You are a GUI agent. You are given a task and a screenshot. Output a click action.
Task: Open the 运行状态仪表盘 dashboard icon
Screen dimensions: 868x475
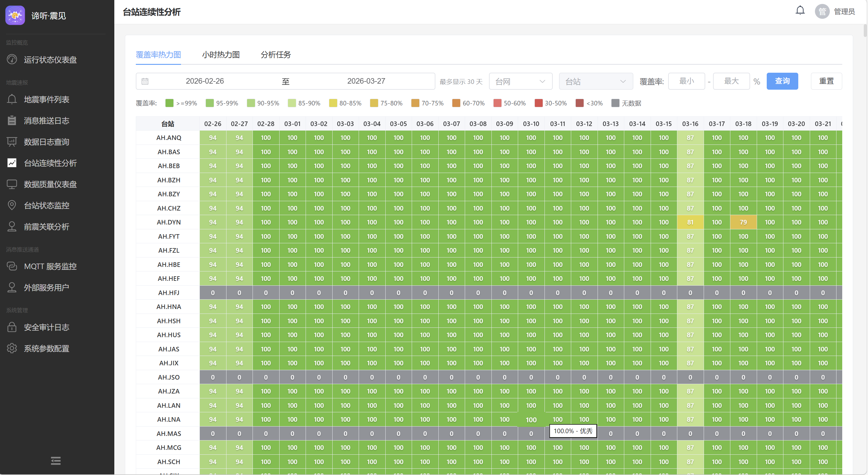tap(12, 60)
